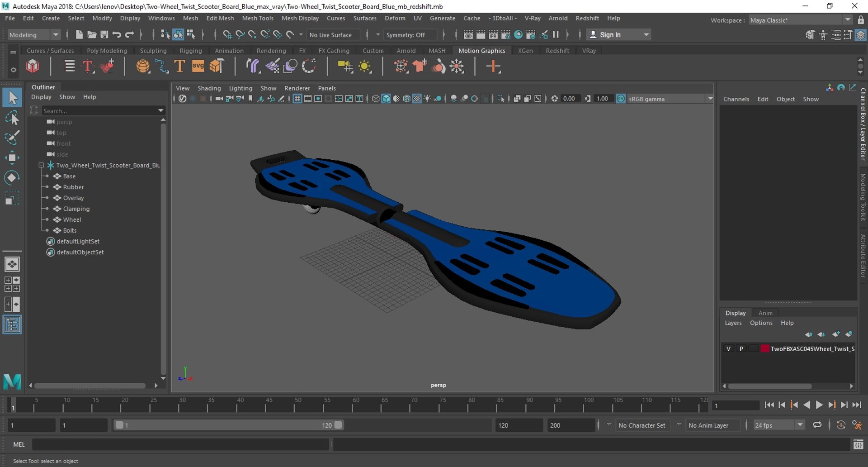The image size is (868, 467).
Task: Toggle the workspace lock icon
Action: coord(861,20)
